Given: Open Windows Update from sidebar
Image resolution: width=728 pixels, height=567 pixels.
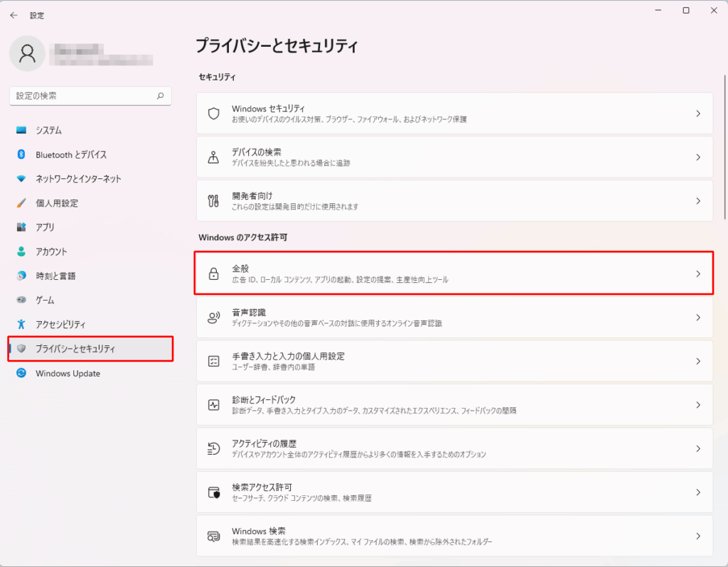Looking at the screenshot, I should [x=90, y=373].
